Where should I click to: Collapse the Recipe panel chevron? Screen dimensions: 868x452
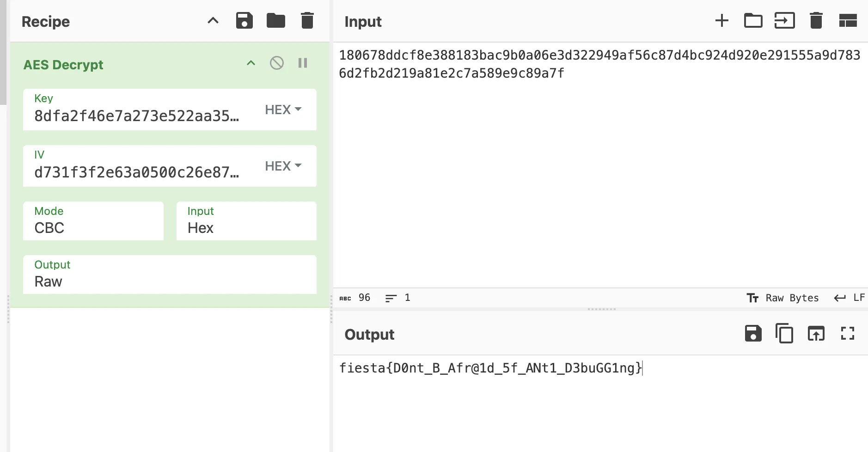tap(213, 21)
